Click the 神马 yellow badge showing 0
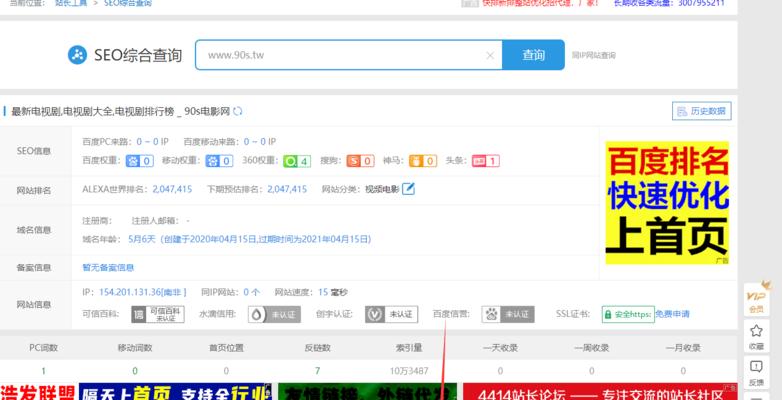 (x=423, y=161)
